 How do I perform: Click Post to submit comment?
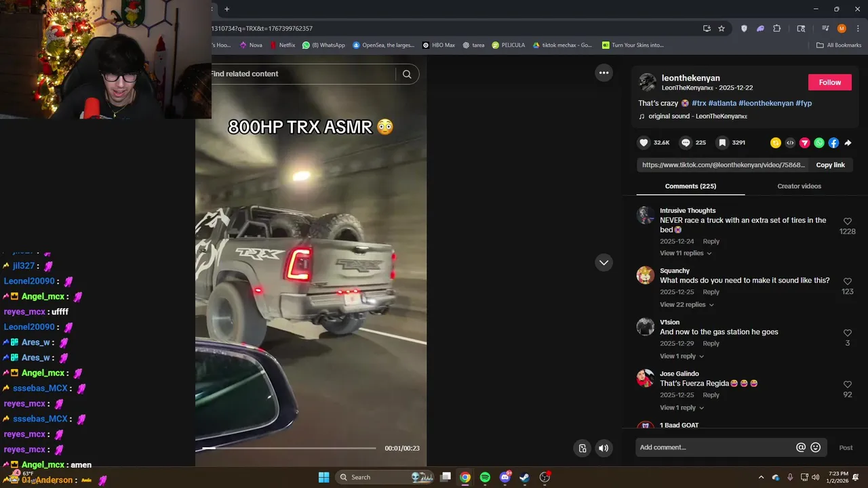point(846,447)
